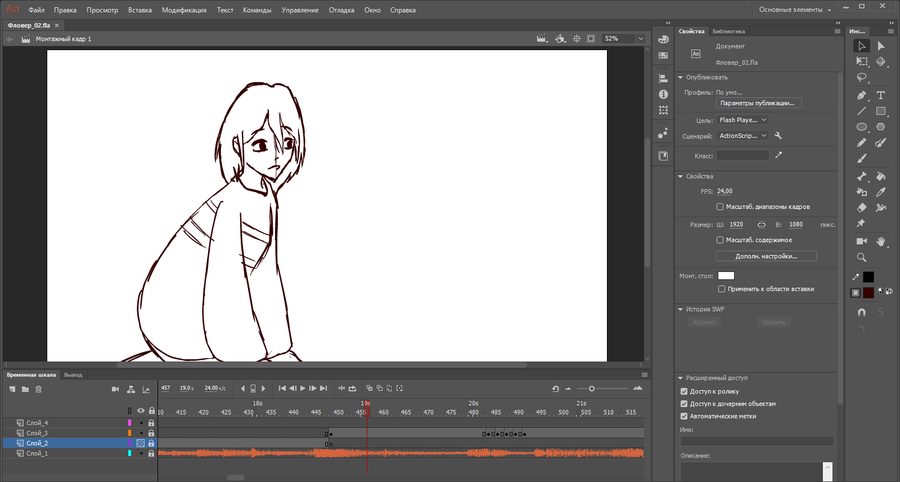900x482 pixels.
Task: Open the Справка menu
Action: (x=403, y=10)
